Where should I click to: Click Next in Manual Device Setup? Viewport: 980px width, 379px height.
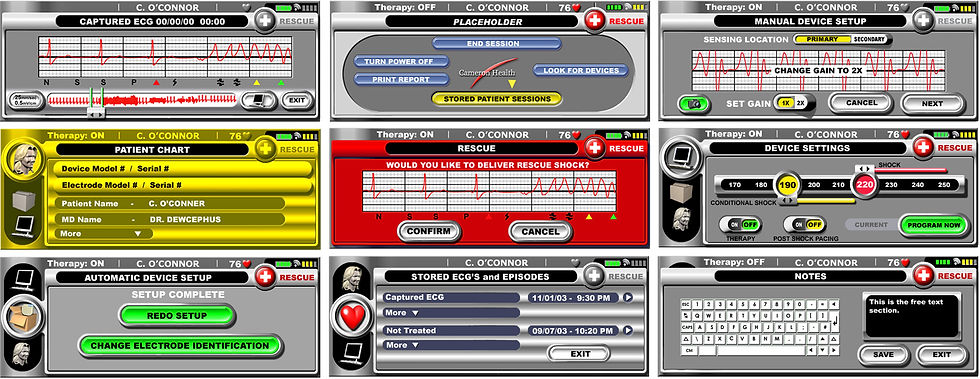[x=932, y=103]
